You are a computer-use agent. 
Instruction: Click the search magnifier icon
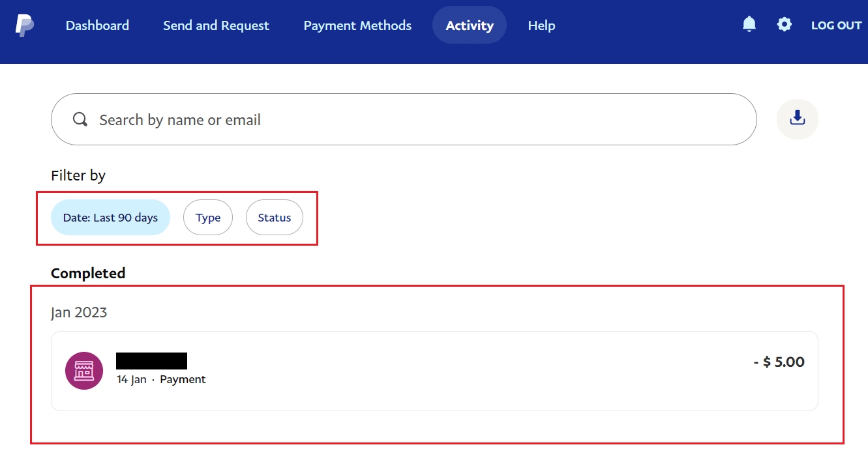click(x=80, y=119)
